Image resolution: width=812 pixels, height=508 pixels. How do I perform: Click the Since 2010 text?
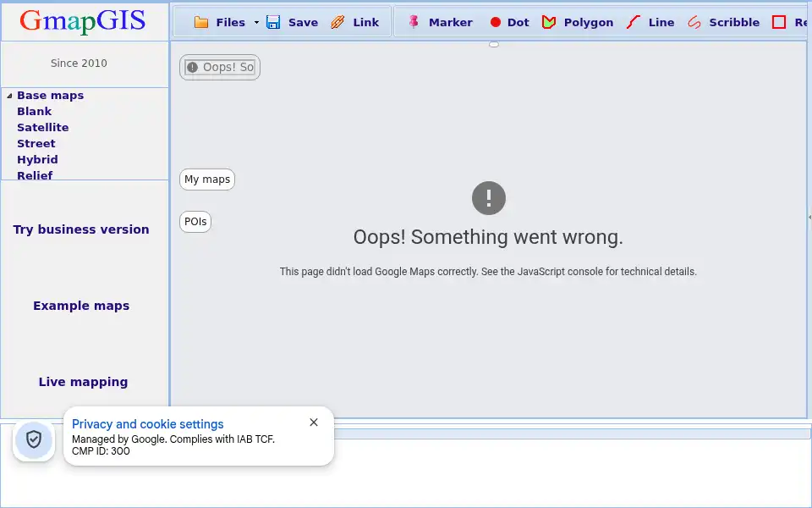coord(79,63)
